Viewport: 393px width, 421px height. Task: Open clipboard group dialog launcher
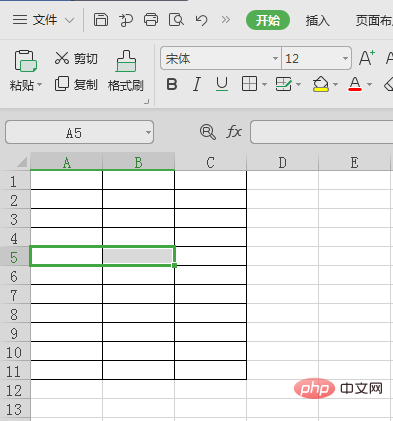click(146, 102)
